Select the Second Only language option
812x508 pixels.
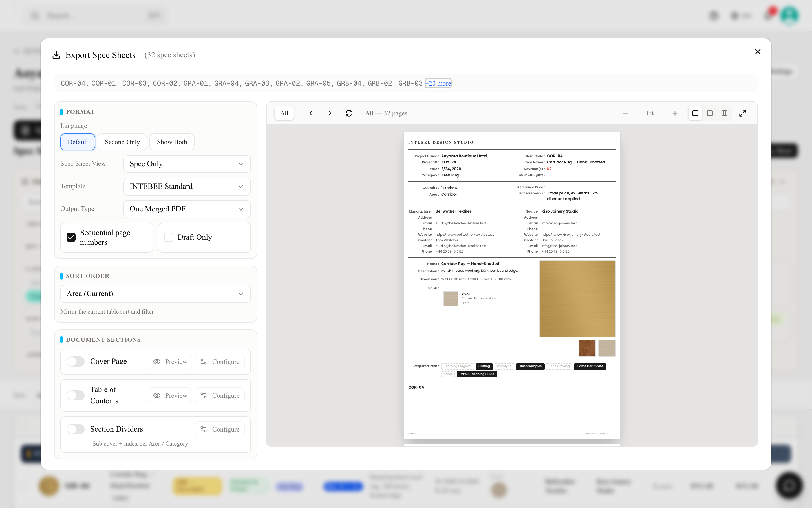tap(122, 142)
